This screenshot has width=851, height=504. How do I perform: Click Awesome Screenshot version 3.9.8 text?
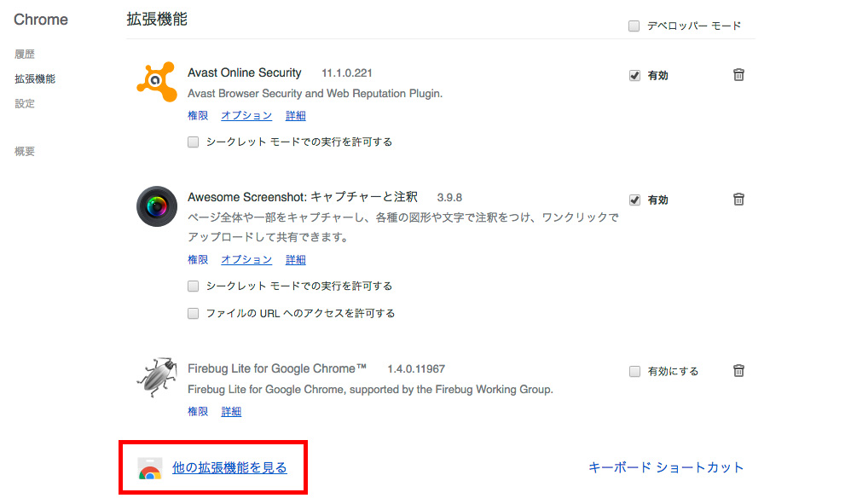point(449,198)
